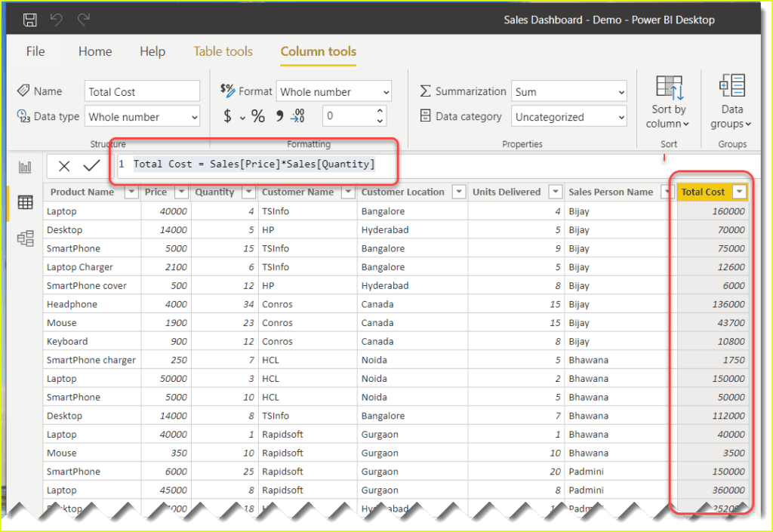The width and height of the screenshot is (773, 532).
Task: Open the File menu
Action: coord(35,51)
